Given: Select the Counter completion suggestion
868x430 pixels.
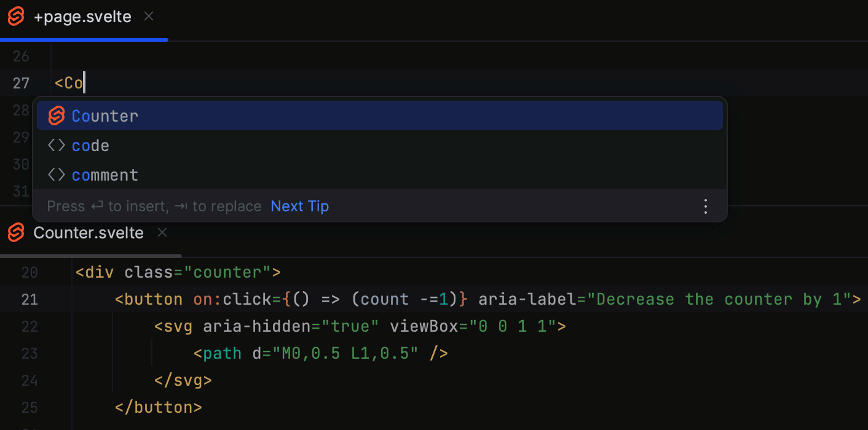Looking at the screenshot, I should coord(105,115).
